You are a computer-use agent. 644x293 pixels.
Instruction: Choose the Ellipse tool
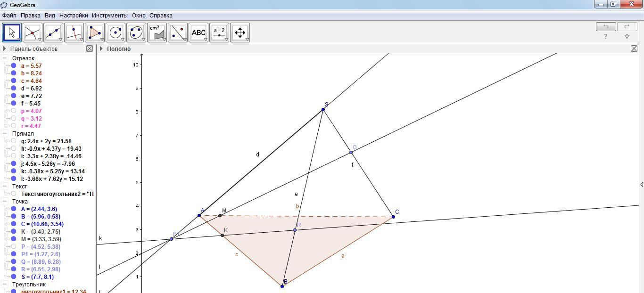tap(136, 33)
